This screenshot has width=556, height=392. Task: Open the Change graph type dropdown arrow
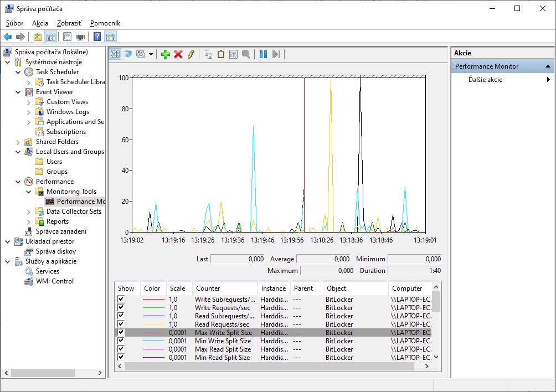pos(151,54)
